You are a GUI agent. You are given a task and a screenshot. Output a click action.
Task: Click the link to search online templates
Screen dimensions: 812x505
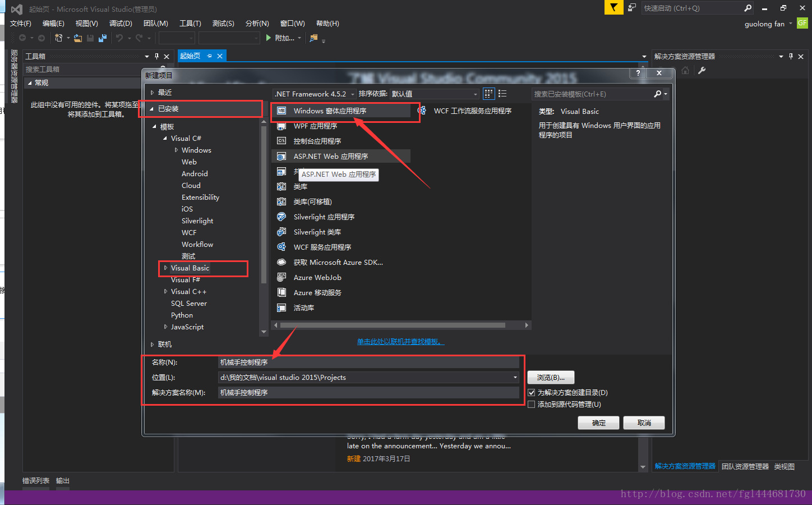pyautogui.click(x=400, y=342)
